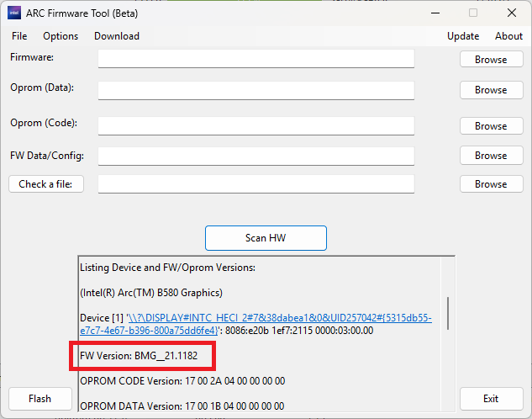This screenshot has height=419, width=532.
Task: Browse for a FW Data/Config file
Action: click(492, 156)
